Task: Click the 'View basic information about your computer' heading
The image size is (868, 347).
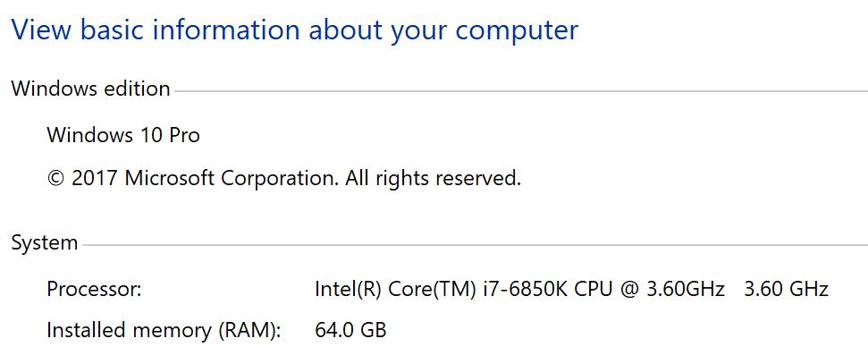Action: tap(294, 30)
